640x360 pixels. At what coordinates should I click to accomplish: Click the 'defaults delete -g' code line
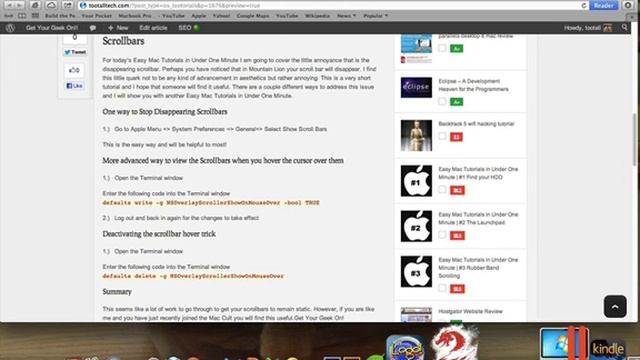193,276
